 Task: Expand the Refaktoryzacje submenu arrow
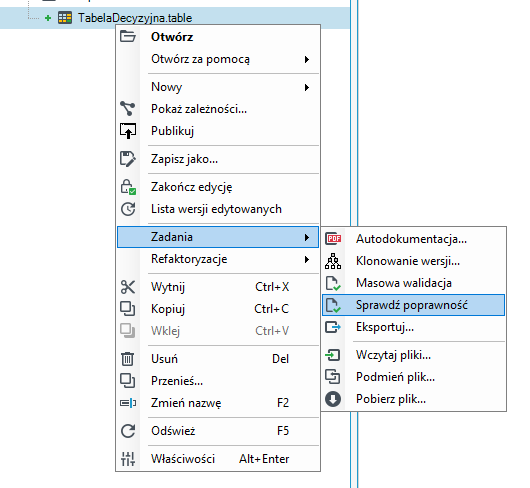[x=307, y=260]
